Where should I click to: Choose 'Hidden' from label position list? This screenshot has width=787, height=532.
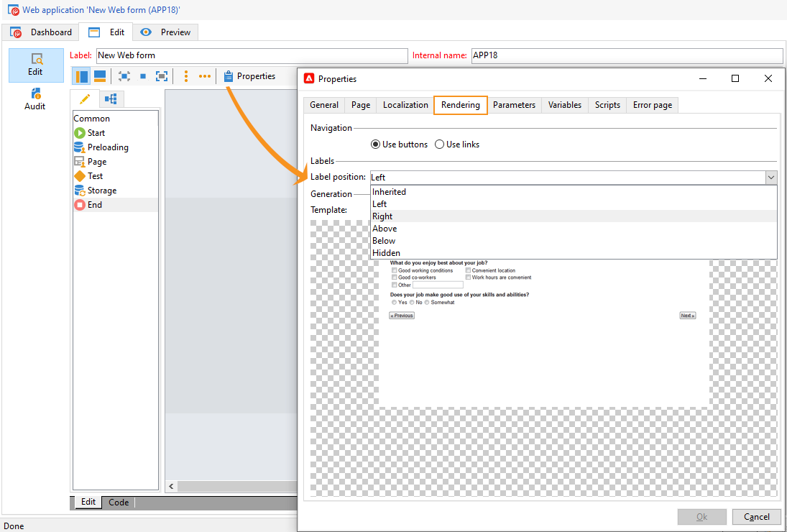[386, 253]
